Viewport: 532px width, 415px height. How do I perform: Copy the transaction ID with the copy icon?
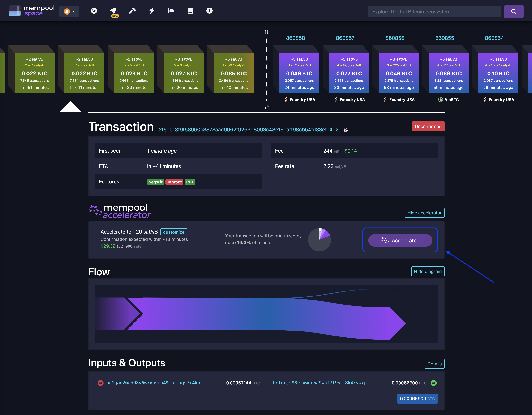point(346,130)
